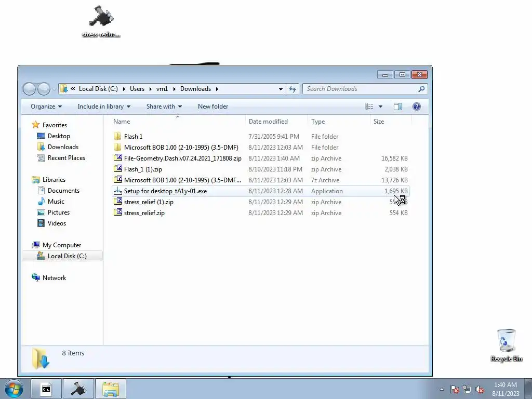Open the Action Center flag icon

click(455, 390)
